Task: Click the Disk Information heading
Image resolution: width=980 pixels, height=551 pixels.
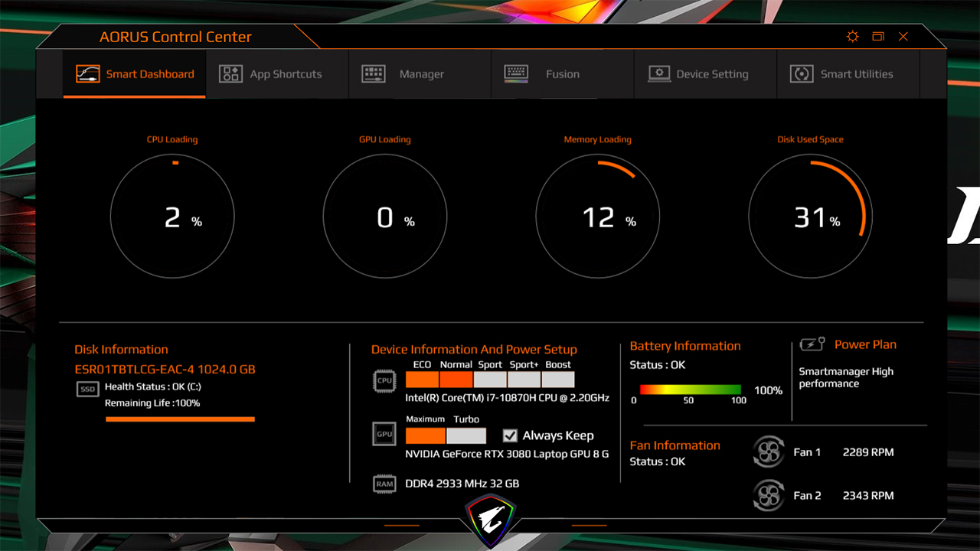Action: point(121,349)
